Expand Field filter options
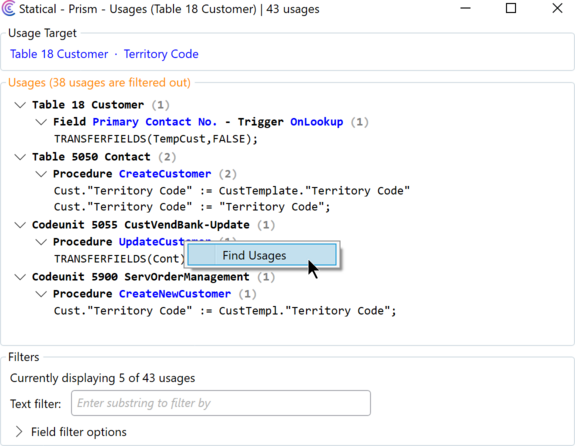This screenshot has height=446, width=575. pyautogui.click(x=19, y=432)
